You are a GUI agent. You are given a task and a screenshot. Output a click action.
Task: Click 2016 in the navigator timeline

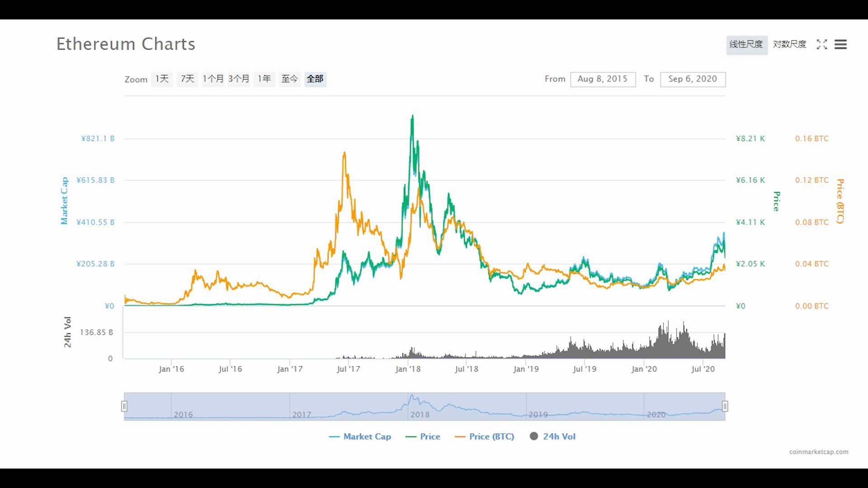pyautogui.click(x=183, y=414)
